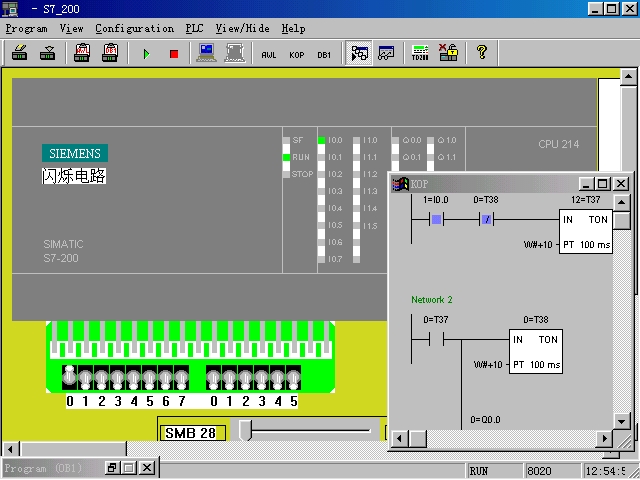
Task: Toggle input switch 2 of the first bank
Action: 101,377
